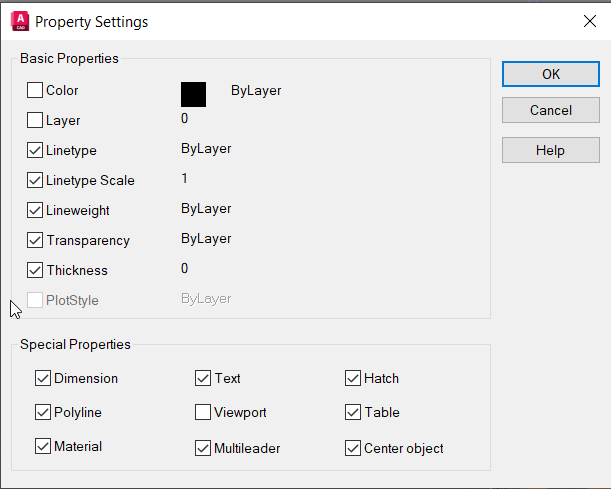
Task: Turn off the Transparency checkbox
Action: pyautogui.click(x=35, y=241)
